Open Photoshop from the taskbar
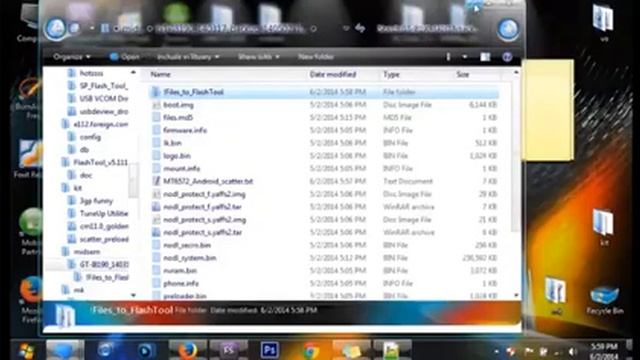Image resolution: width=640 pixels, height=360 pixels. [270, 350]
